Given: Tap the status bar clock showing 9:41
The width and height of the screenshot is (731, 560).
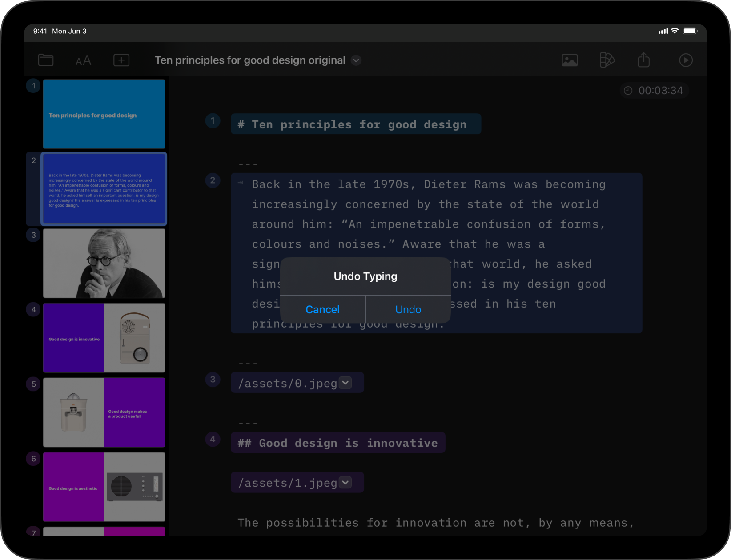Looking at the screenshot, I should 40,31.
